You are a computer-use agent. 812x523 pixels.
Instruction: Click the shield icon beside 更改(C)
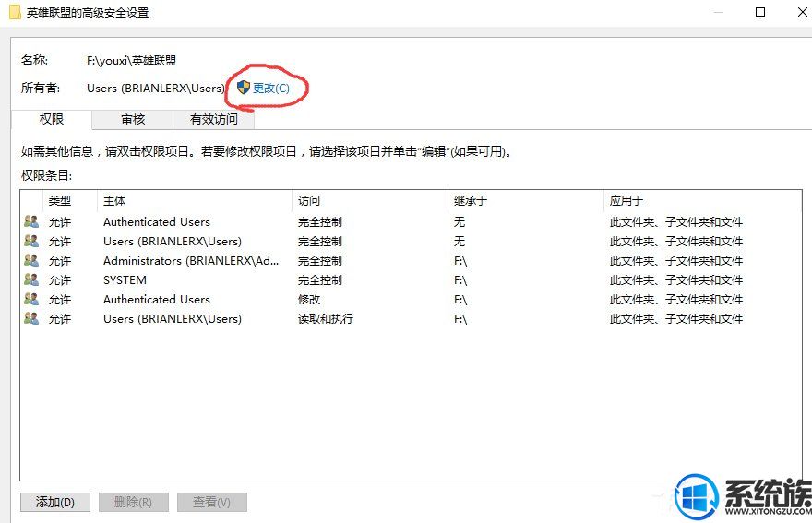[x=243, y=88]
